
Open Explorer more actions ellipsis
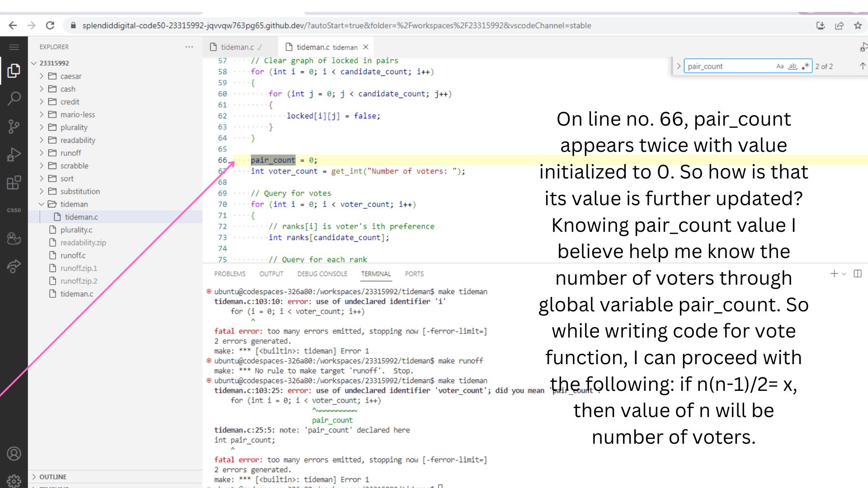coord(189,47)
